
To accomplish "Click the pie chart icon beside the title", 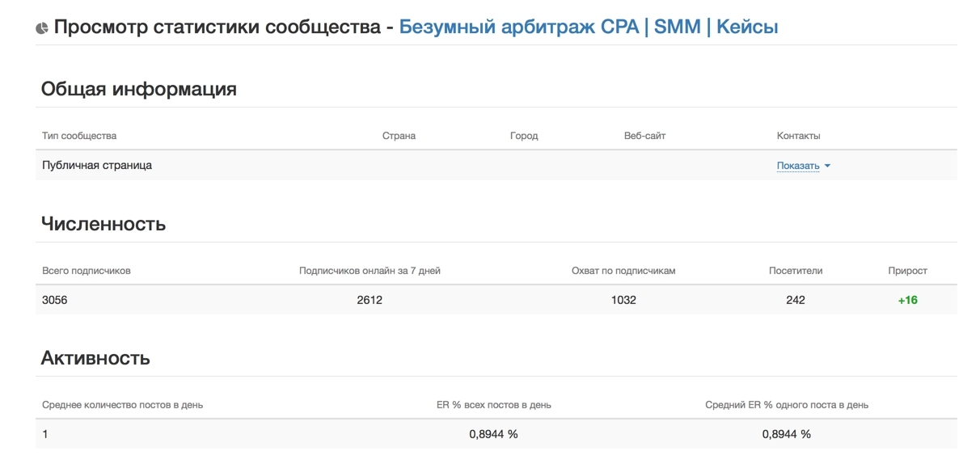I will (42, 28).
